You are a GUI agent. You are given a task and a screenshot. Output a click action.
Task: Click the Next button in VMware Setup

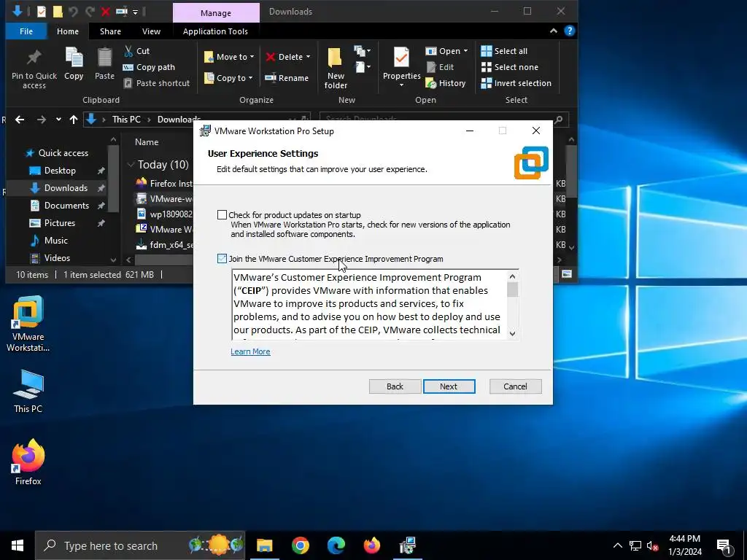(449, 386)
